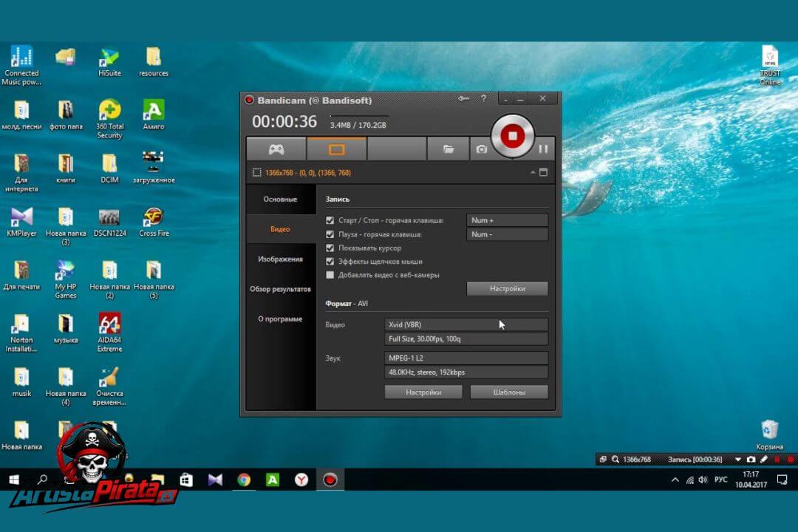Open the Видео settings tab

click(x=281, y=229)
